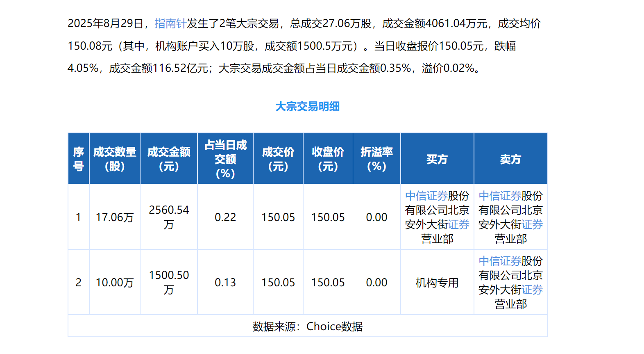Image resolution: width=644 pixels, height=354 pixels.
Task: Select the 收盘价(元) column header
Action: [328, 159]
